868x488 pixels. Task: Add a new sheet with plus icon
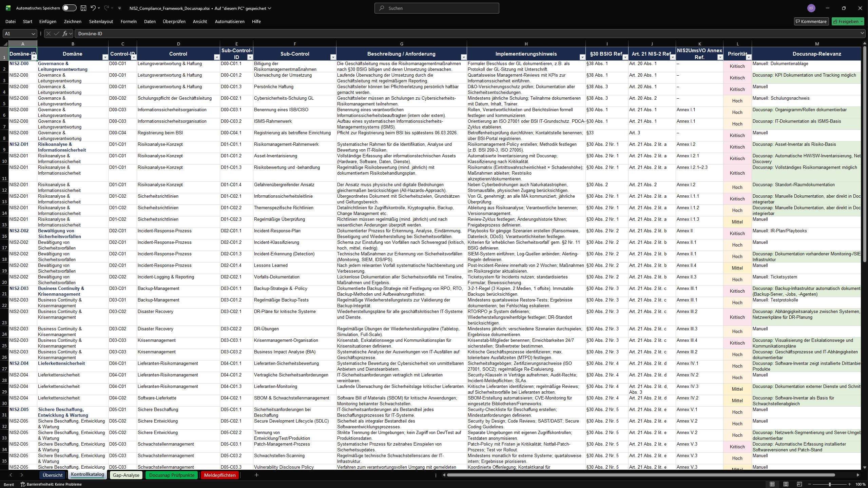point(256,475)
